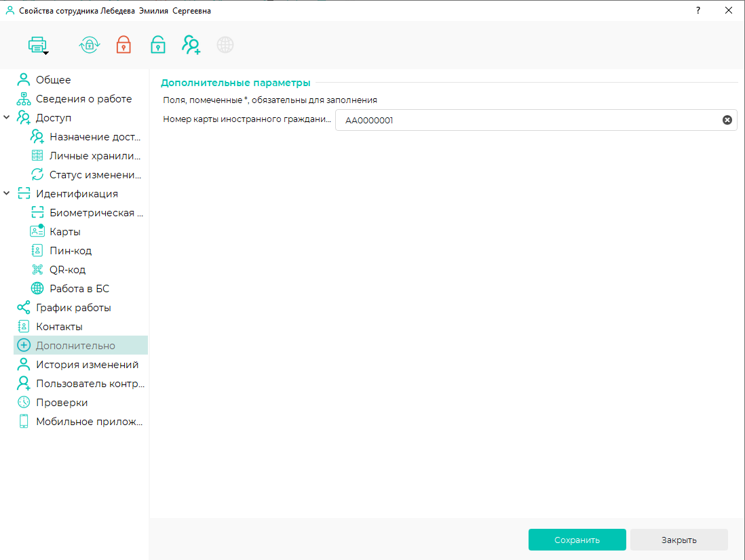Show История изменений
745x560 pixels.
coord(87,365)
